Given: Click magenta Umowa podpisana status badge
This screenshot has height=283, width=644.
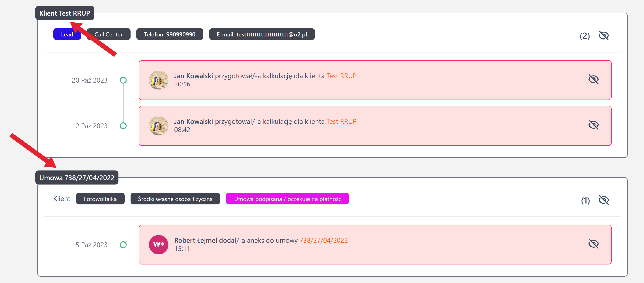Looking at the screenshot, I should (x=287, y=199).
